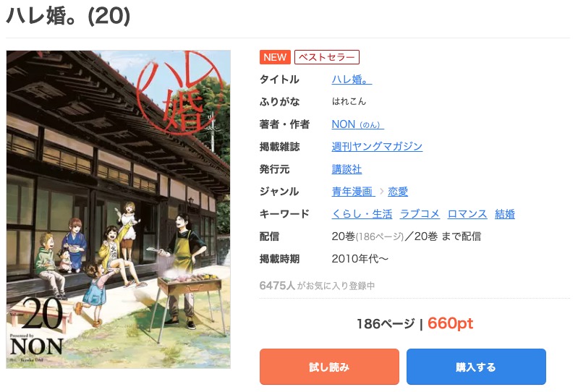Image resolution: width=578 pixels, height=392 pixels.
Task: Click the 購入する purchase button
Action: tap(476, 367)
